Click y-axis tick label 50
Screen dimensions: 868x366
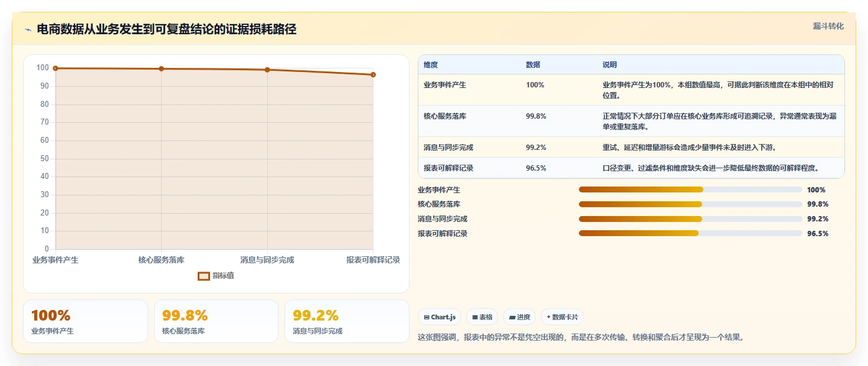tap(44, 159)
